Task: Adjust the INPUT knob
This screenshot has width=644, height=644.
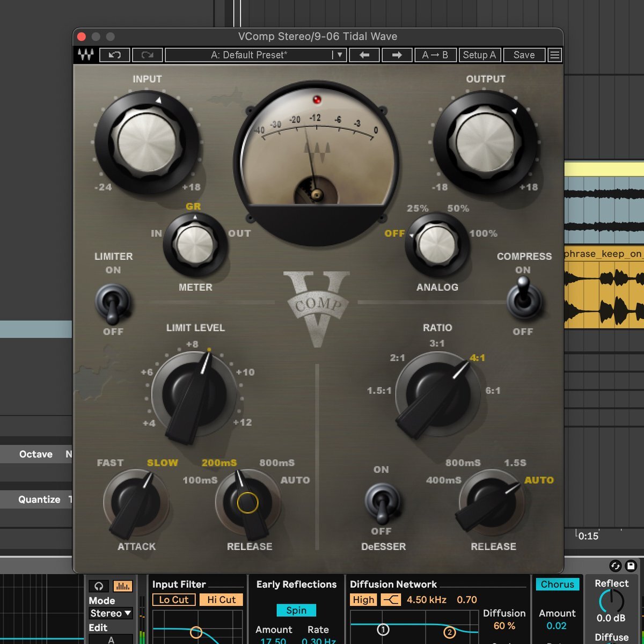Action: point(147,142)
